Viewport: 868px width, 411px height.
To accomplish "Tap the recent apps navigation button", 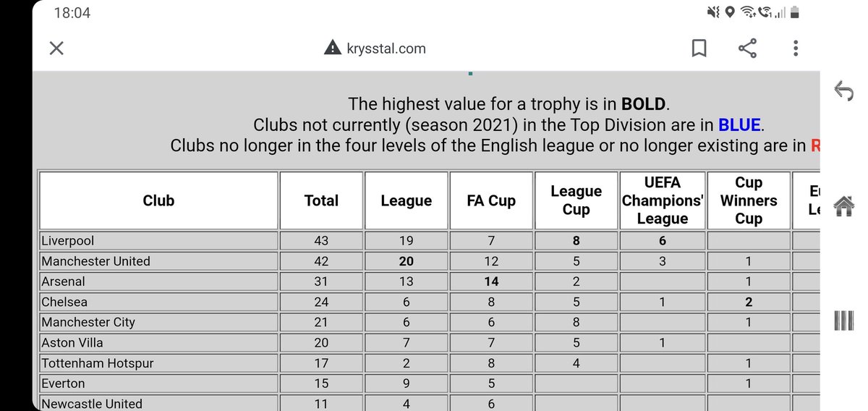I will (x=843, y=321).
